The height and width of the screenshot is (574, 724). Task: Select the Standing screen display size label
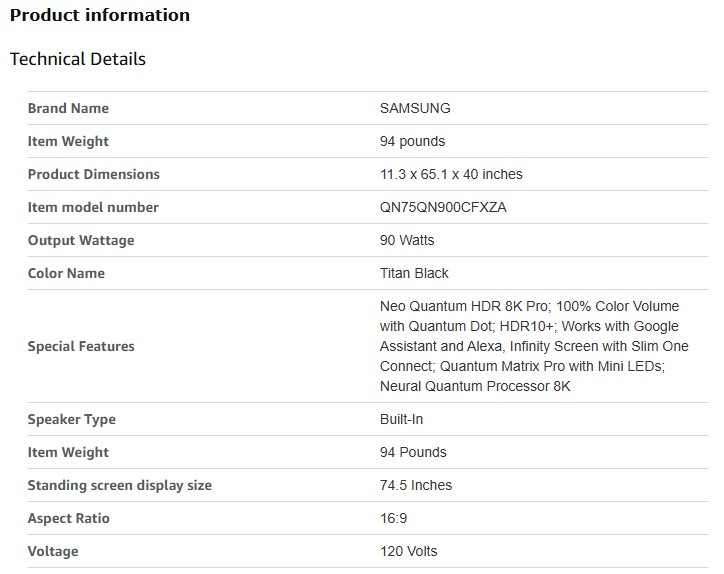coord(120,485)
